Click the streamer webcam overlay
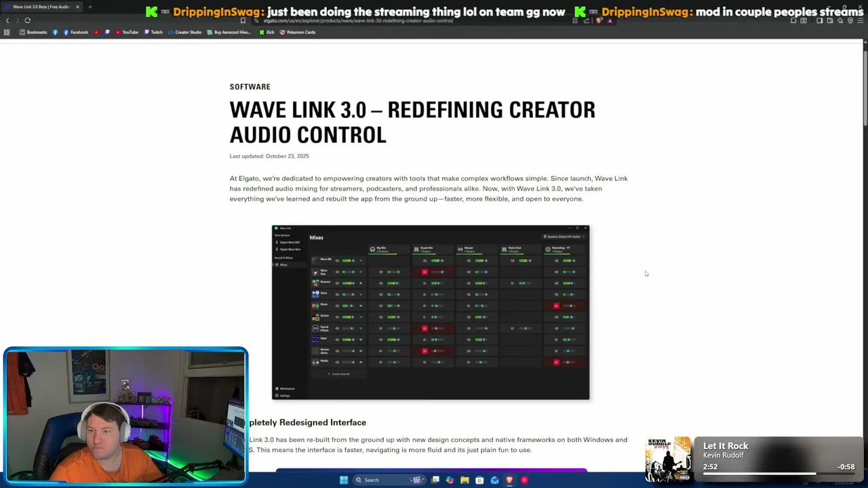 pyautogui.click(x=125, y=415)
